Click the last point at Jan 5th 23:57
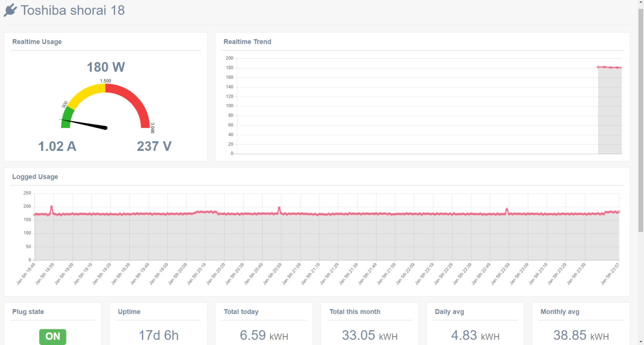This screenshot has height=345, width=644. (x=619, y=212)
